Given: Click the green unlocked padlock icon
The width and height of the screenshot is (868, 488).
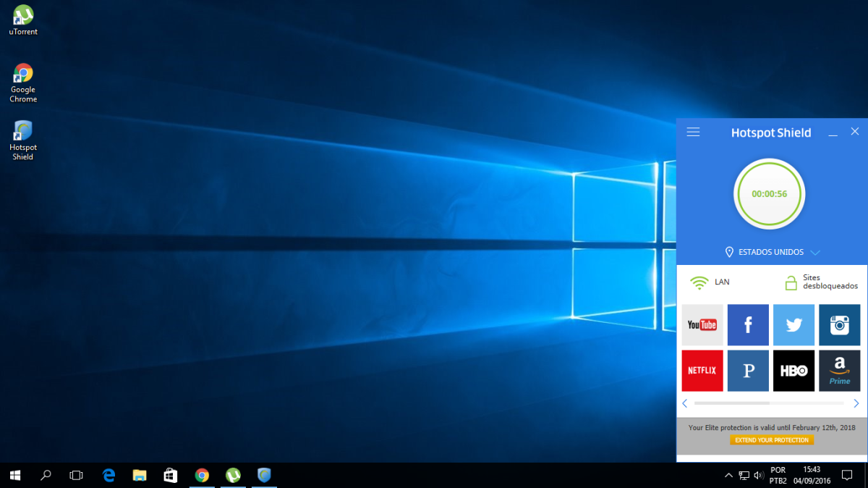Looking at the screenshot, I should click(791, 282).
